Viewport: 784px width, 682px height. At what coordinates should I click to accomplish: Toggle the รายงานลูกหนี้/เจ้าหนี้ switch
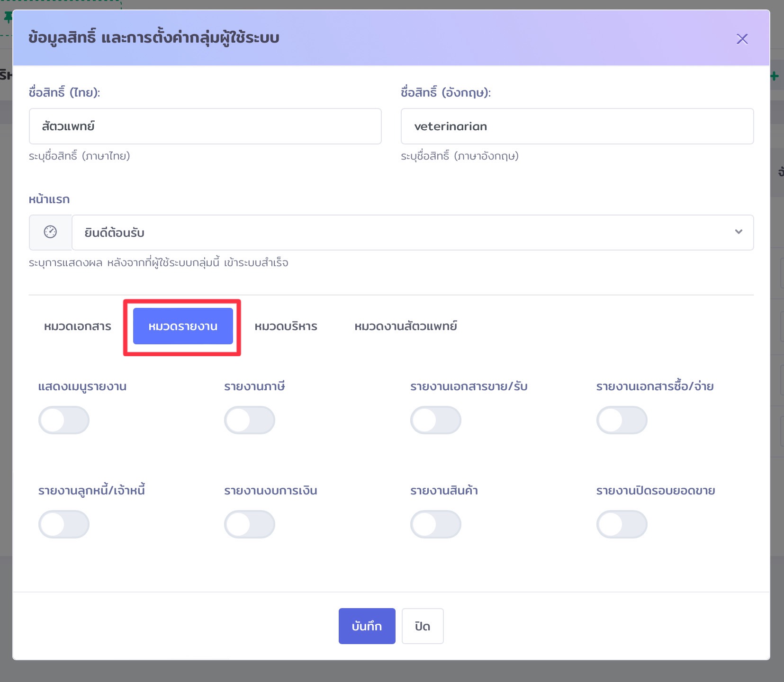click(x=64, y=524)
